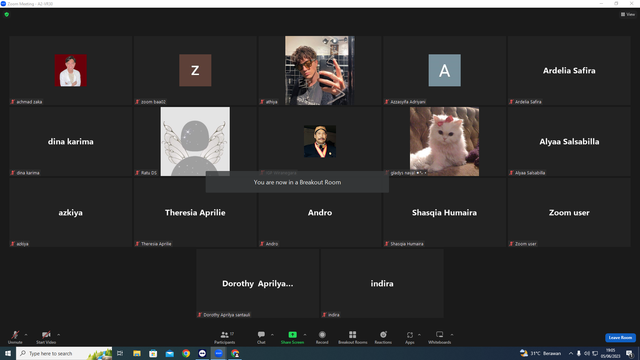Select the azkiya participant tile

point(71,212)
